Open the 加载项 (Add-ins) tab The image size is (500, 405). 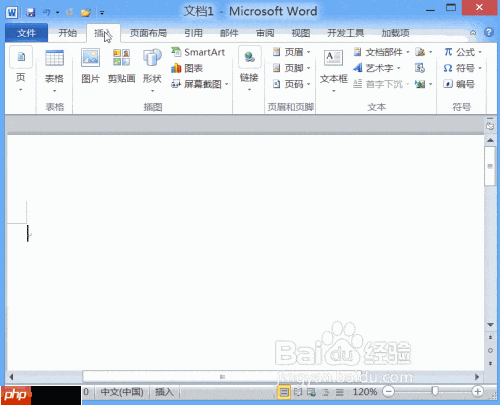coord(396,33)
